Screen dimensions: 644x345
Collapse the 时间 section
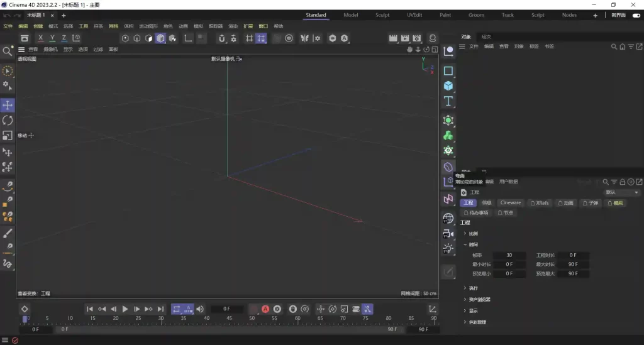pyautogui.click(x=473, y=244)
